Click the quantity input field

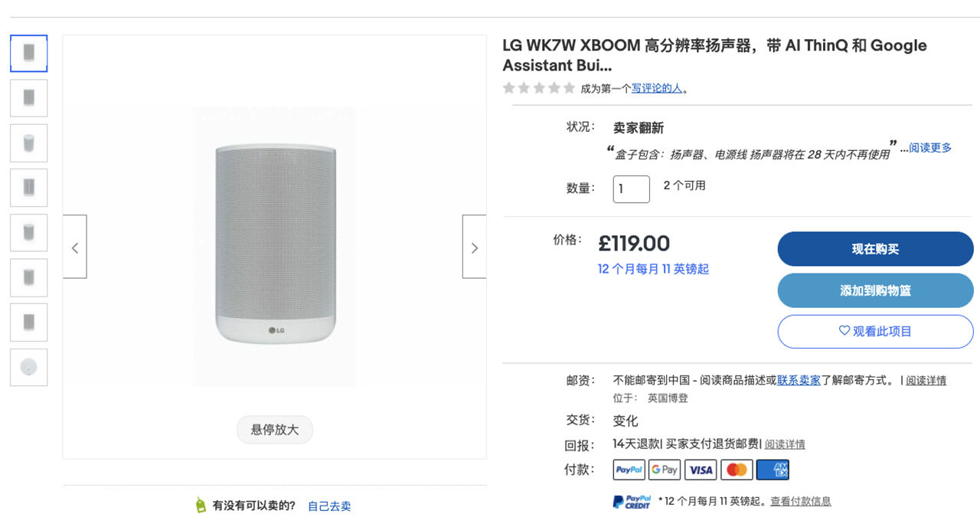631,188
